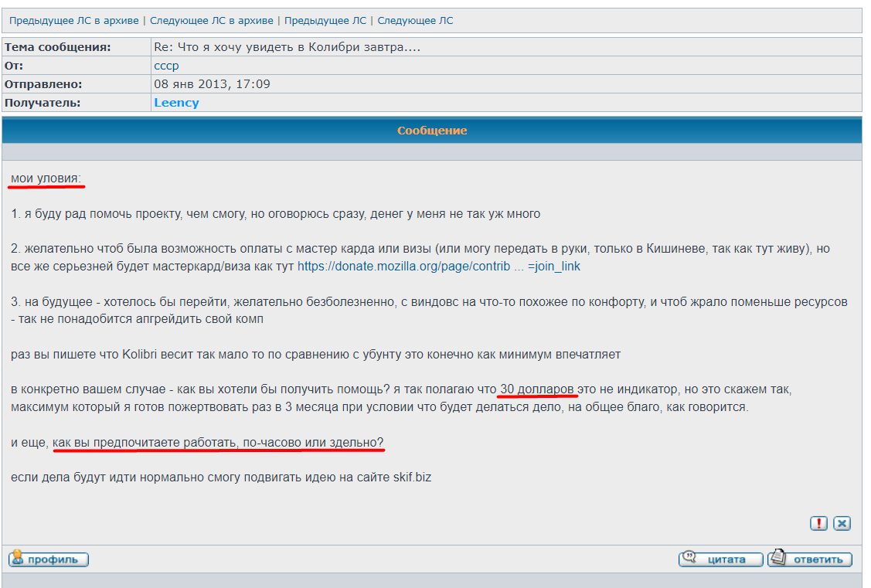Click the sent date 08 янв 2013
The image size is (871, 588).
(212, 84)
